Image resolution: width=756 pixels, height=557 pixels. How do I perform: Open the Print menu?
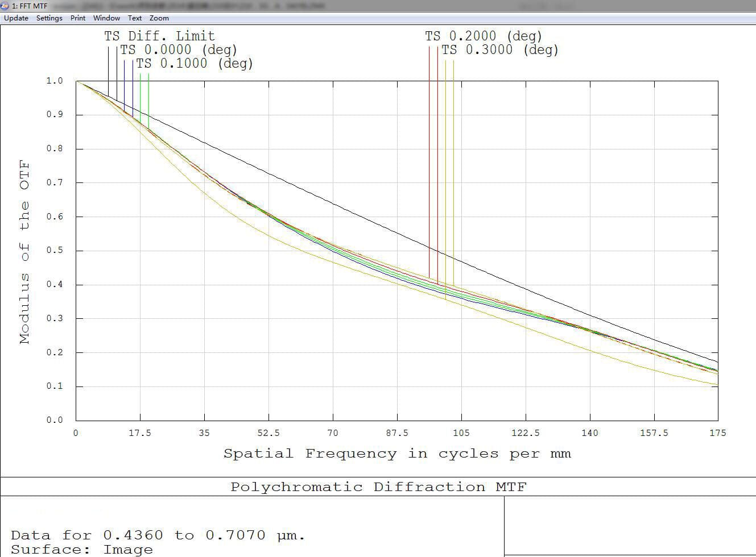(78, 18)
